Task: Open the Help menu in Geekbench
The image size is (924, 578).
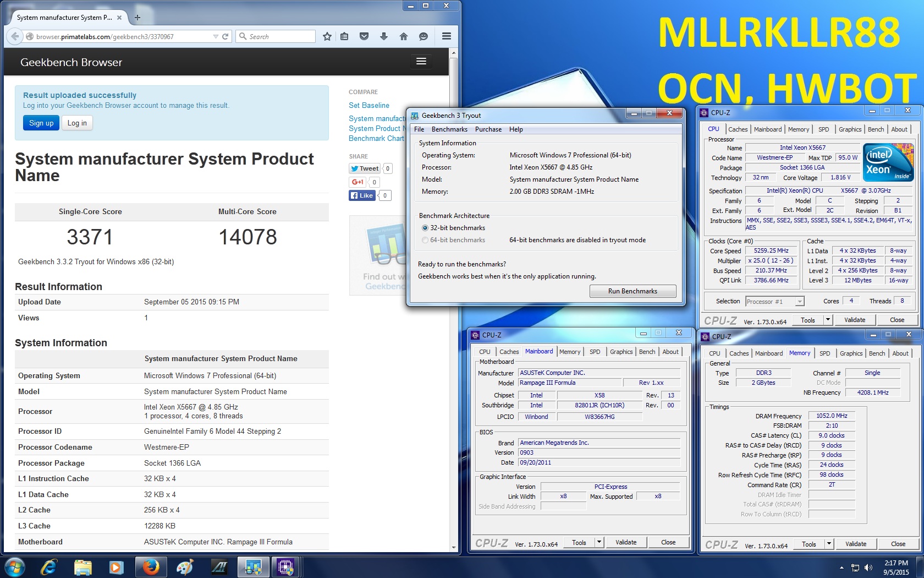Action: click(x=516, y=129)
